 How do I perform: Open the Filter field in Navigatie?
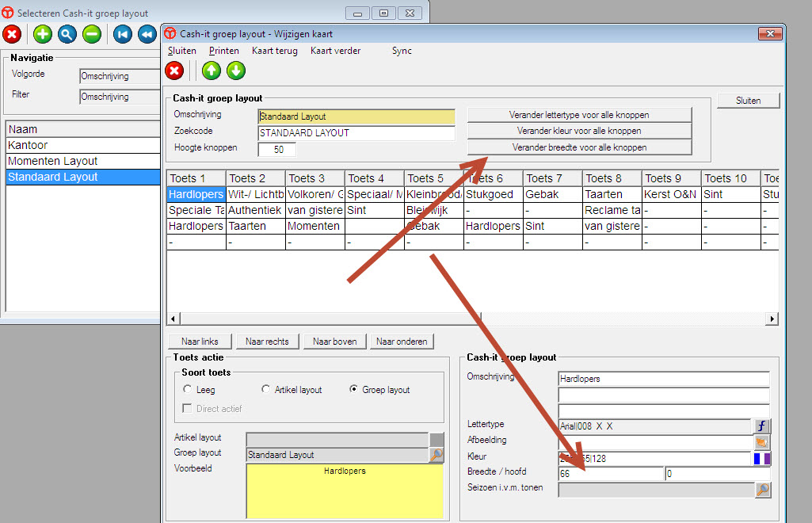(x=120, y=97)
